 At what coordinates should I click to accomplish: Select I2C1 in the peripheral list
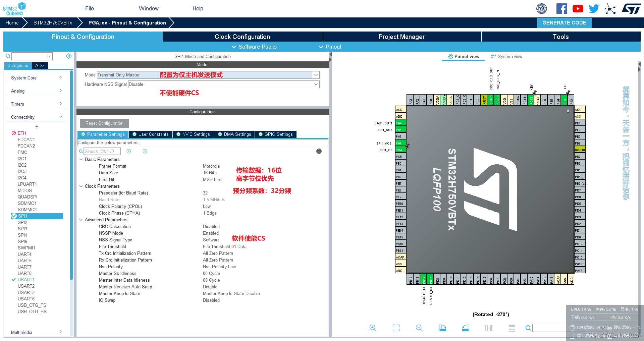pyautogui.click(x=22, y=159)
